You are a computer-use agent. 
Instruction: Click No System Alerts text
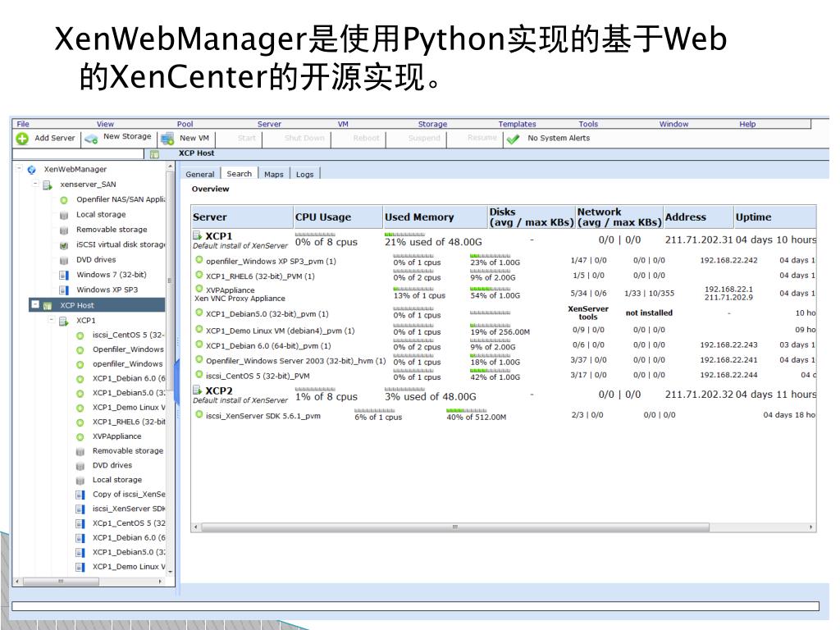(x=559, y=138)
